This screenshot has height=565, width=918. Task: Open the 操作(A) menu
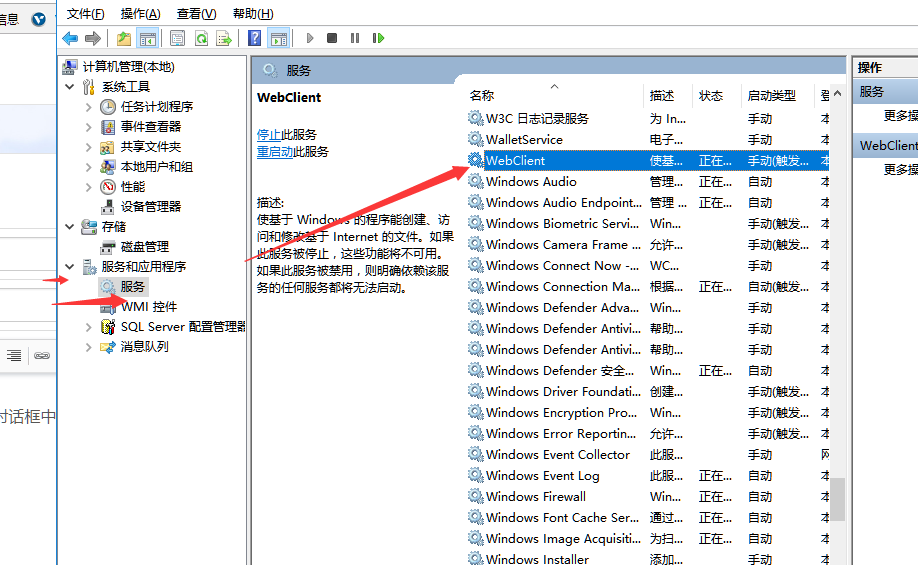140,13
